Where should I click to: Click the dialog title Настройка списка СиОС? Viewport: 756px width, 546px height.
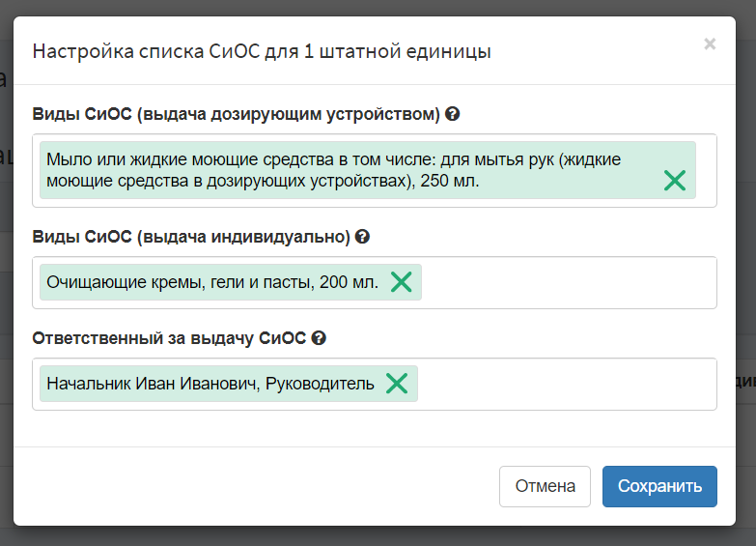(262, 51)
